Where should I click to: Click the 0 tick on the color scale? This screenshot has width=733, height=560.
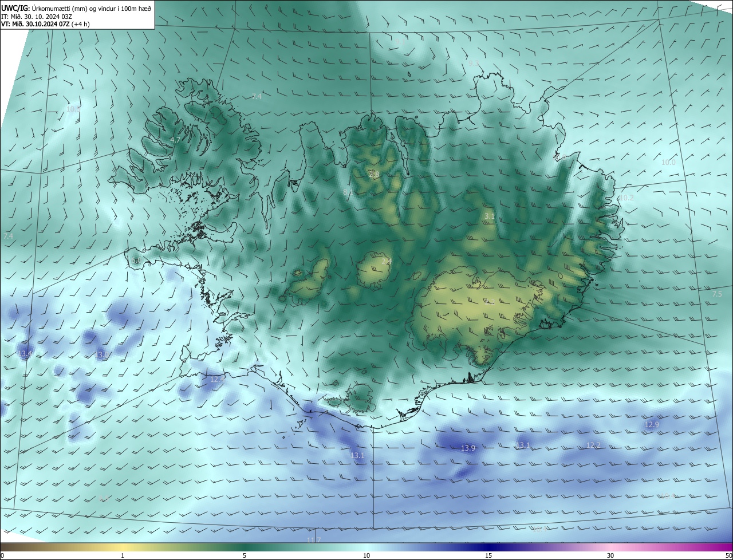[2, 555]
